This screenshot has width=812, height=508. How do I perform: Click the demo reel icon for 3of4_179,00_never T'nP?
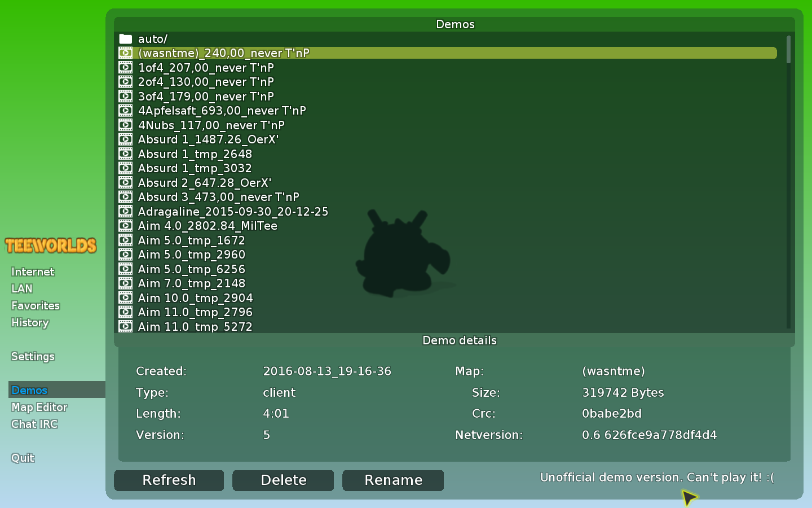point(125,96)
